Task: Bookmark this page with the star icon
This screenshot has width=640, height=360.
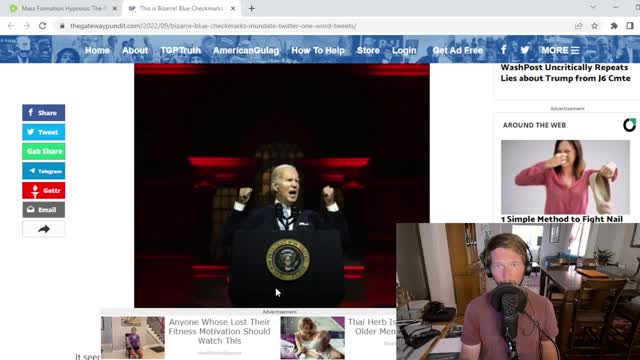Action: coord(595,26)
